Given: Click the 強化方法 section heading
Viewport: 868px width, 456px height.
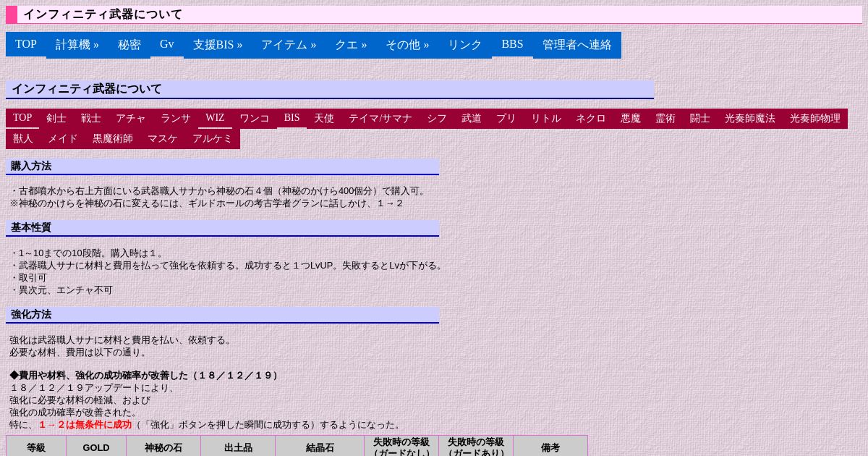Looking at the screenshot, I should tap(222, 315).
